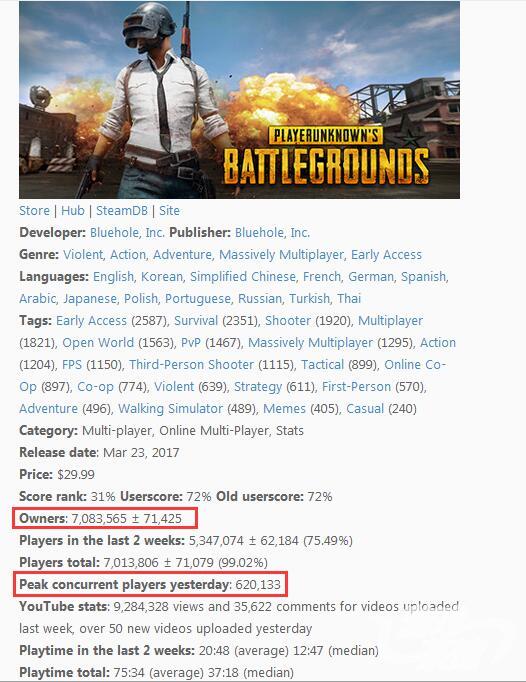The image size is (526, 682).
Task: Open the Survival tag
Action: [x=196, y=321]
